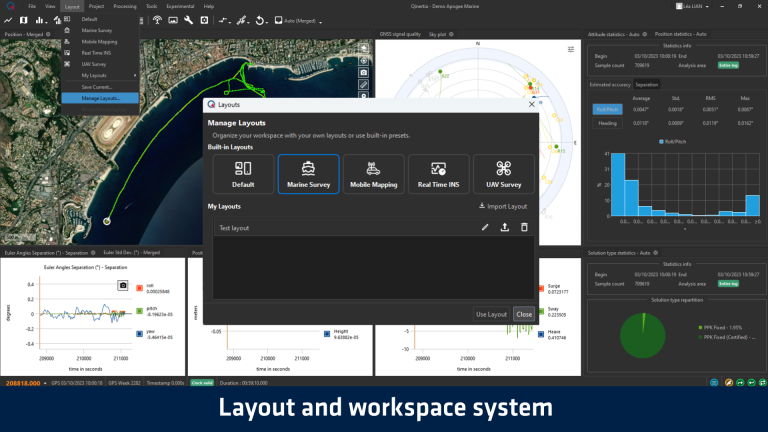768x432 pixels.
Task: Click Close button in Layouts dialog
Action: 524,314
